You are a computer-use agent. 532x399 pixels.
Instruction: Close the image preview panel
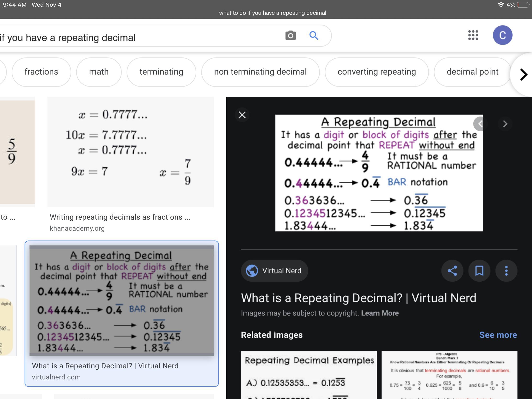click(x=242, y=115)
